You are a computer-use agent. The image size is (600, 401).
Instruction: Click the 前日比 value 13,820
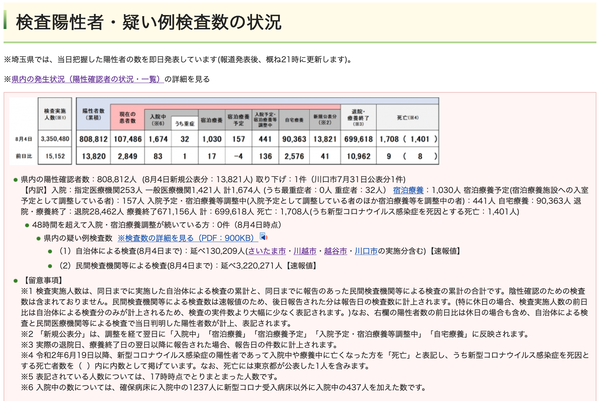click(x=94, y=156)
